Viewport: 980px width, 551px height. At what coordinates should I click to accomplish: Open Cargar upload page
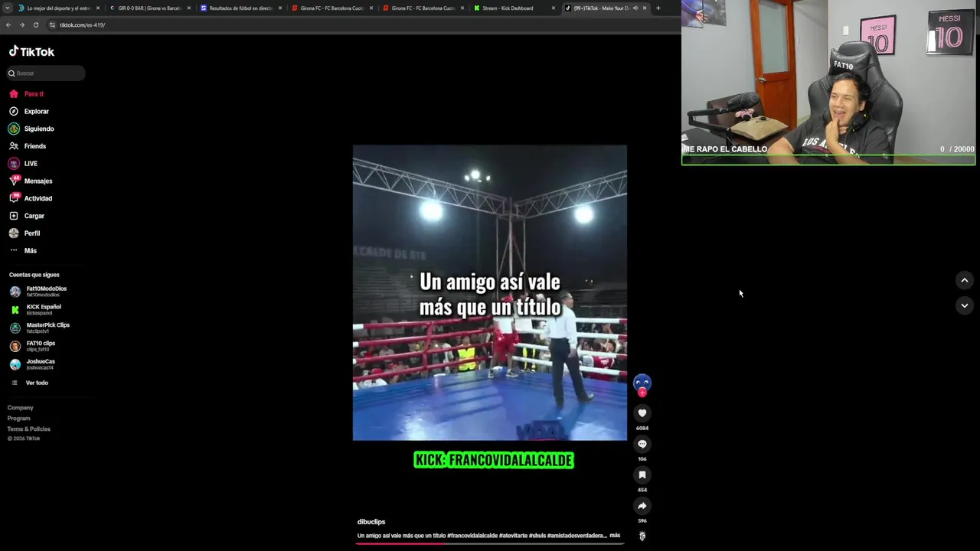point(34,216)
